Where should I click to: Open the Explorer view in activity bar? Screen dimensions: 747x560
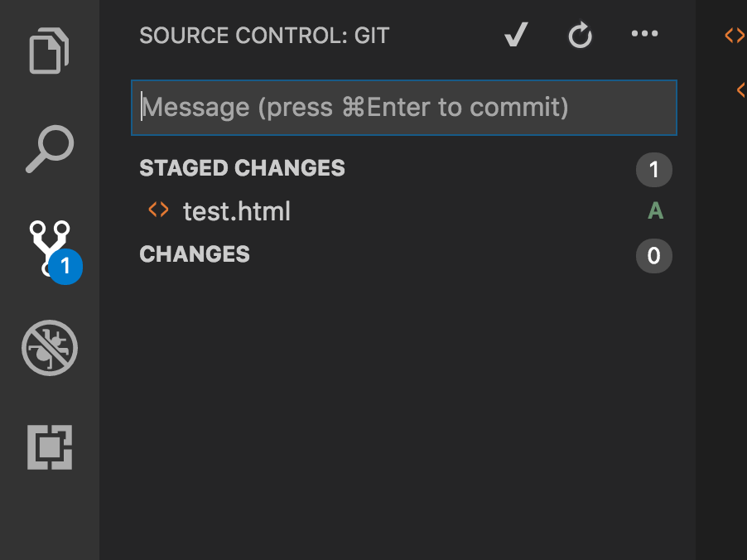(x=50, y=51)
